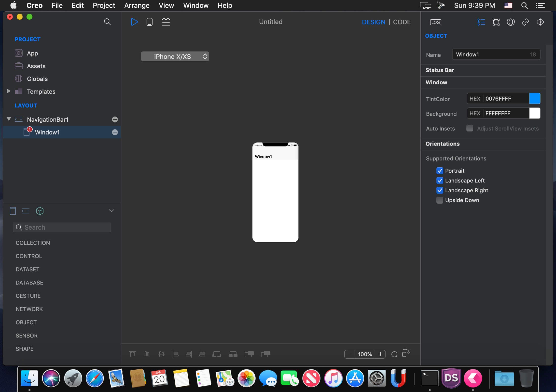
Task: Decrease canvas zoom with minus button
Action: pyautogui.click(x=349, y=354)
